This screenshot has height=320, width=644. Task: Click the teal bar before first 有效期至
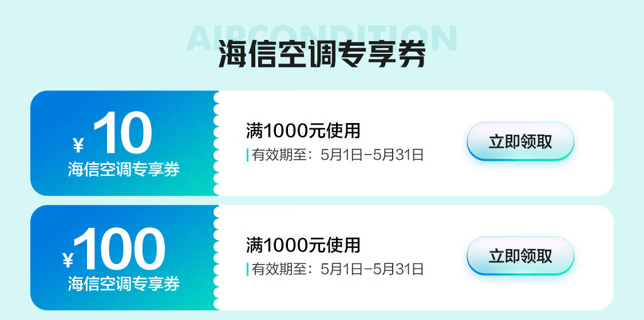coord(248,155)
